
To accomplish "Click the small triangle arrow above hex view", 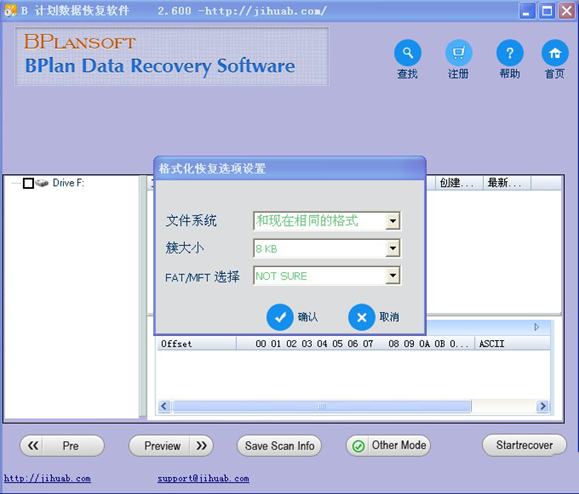I will click(x=537, y=327).
